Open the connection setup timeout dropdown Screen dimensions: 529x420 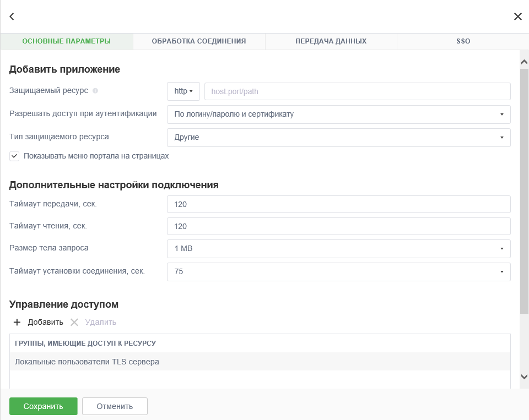[x=338, y=272]
